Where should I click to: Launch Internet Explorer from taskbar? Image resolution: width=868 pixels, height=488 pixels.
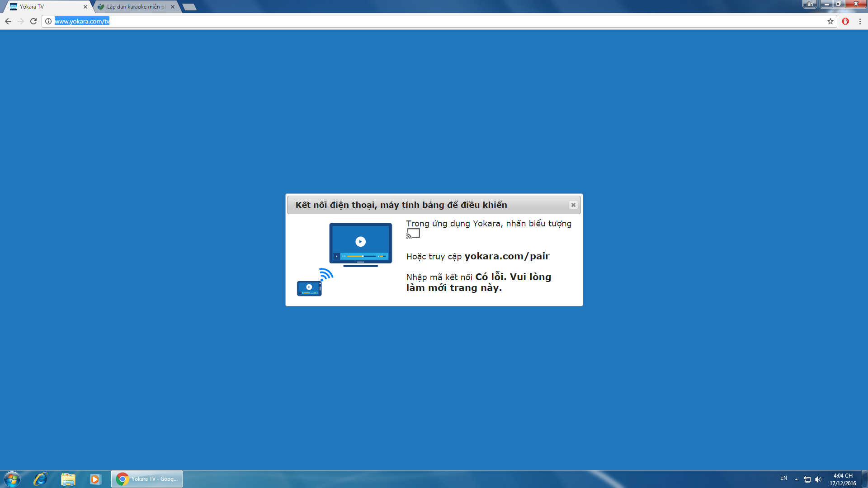pyautogui.click(x=40, y=479)
